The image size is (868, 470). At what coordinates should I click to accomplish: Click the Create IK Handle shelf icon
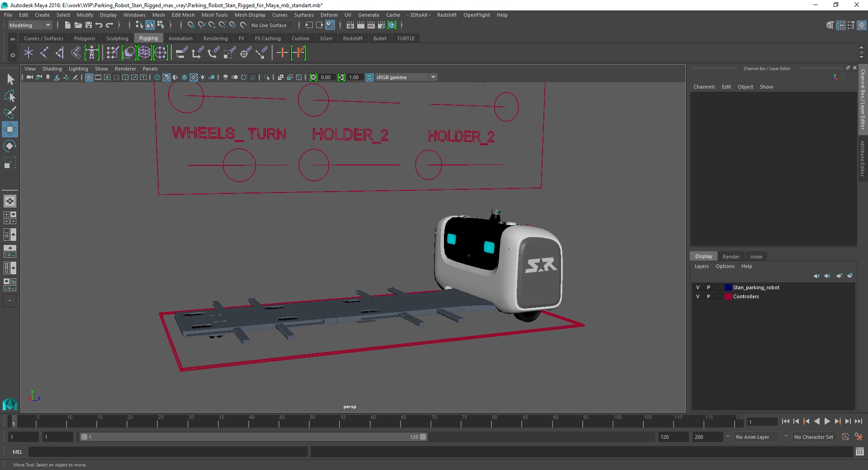tap(60, 53)
